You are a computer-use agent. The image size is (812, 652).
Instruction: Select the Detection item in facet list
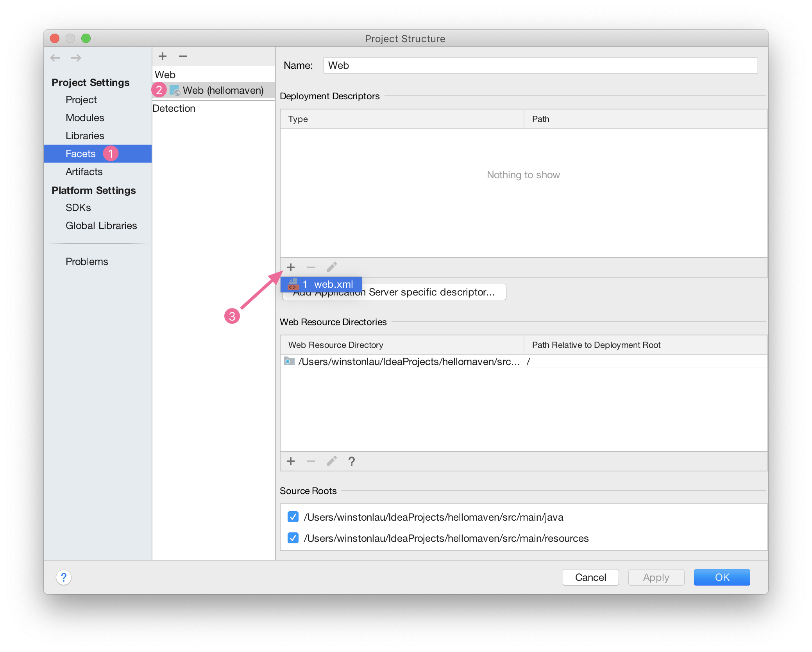pos(174,108)
